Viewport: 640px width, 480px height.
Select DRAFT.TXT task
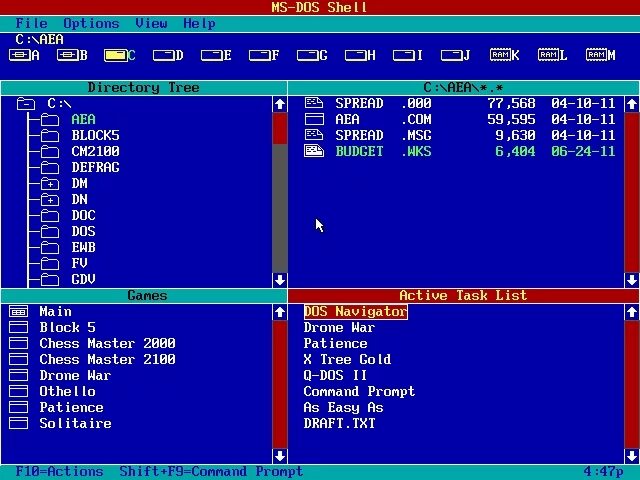pyautogui.click(x=339, y=423)
